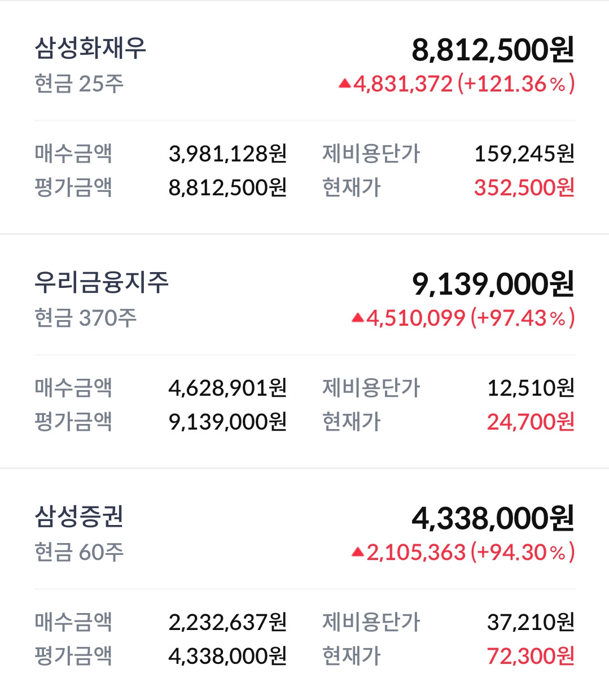
Task: Tap the +121.36% return percentage
Action: pyautogui.click(x=516, y=84)
